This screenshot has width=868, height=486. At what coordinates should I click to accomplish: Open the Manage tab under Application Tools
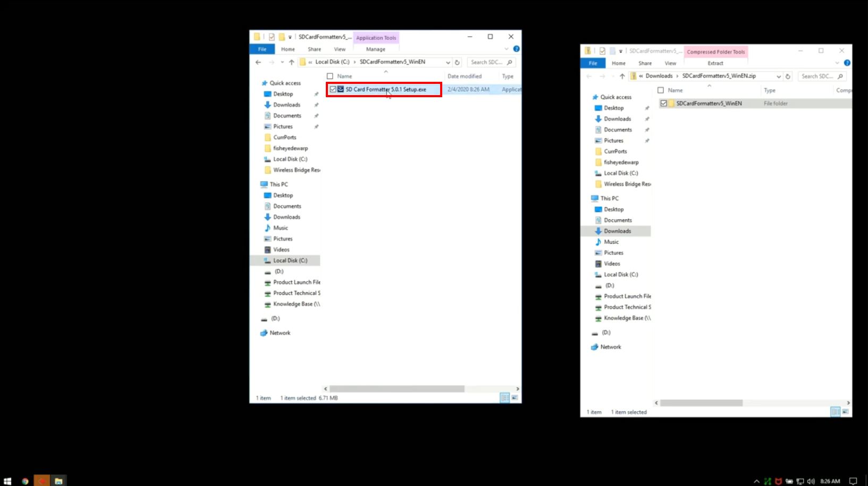click(x=376, y=49)
